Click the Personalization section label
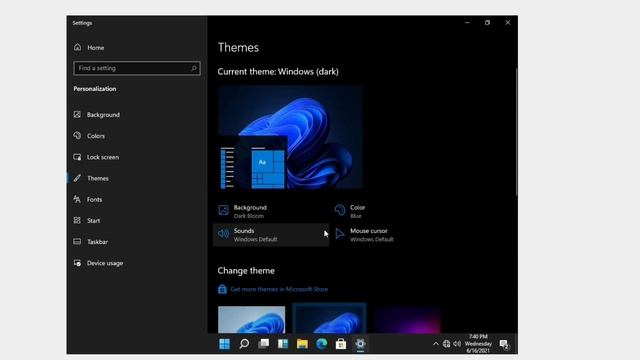 coord(95,89)
